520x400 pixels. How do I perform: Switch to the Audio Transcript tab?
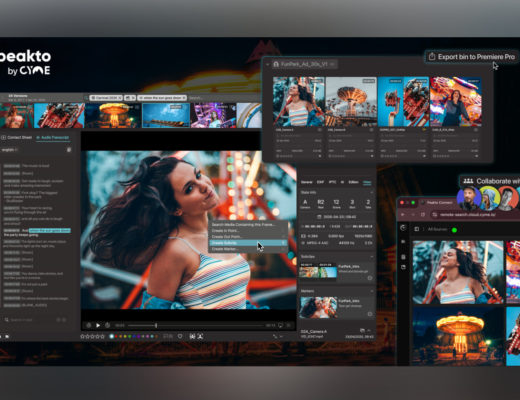point(52,137)
